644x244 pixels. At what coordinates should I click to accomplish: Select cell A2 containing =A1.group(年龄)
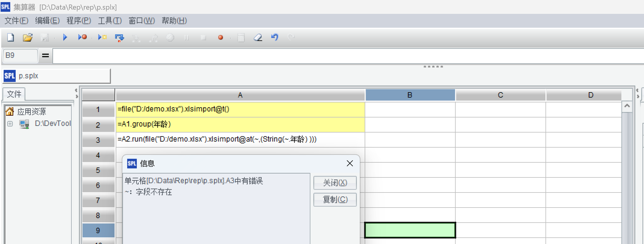coord(240,124)
